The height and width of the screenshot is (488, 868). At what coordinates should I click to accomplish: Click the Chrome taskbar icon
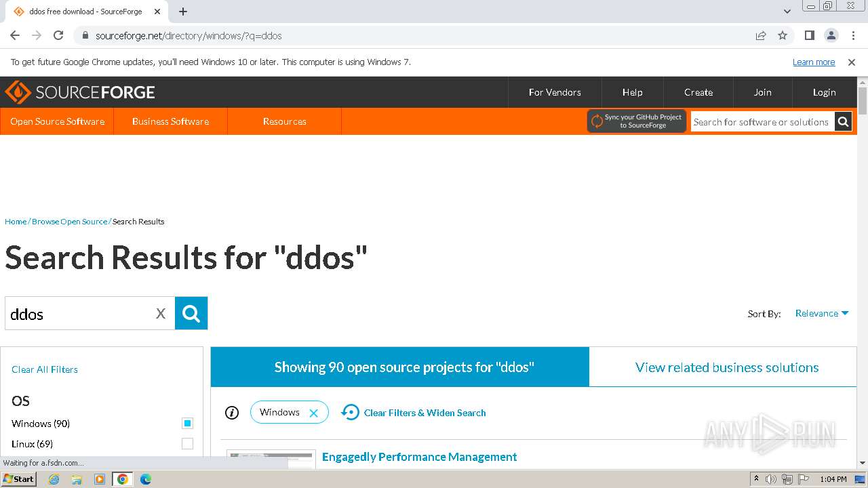pyautogui.click(x=123, y=479)
